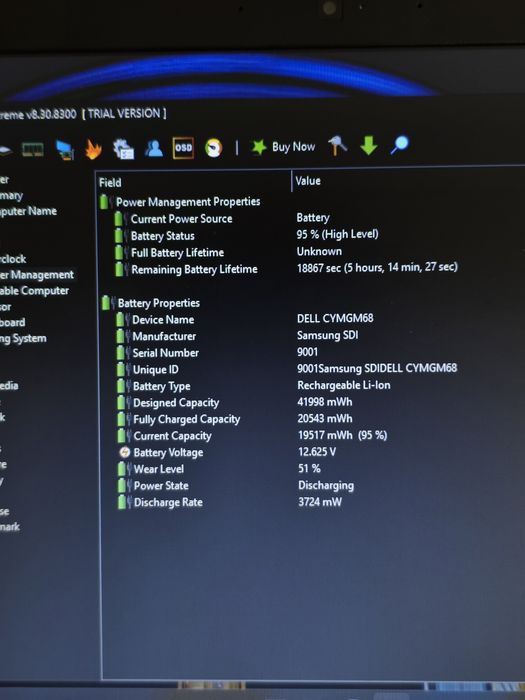Open the Overclock tree item
525x700 pixels.
tap(13, 259)
